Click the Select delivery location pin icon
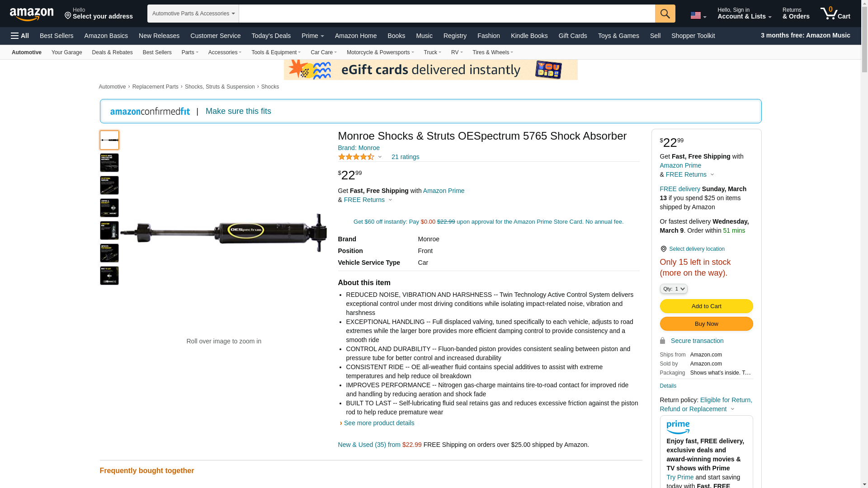The image size is (868, 488). [x=663, y=249]
